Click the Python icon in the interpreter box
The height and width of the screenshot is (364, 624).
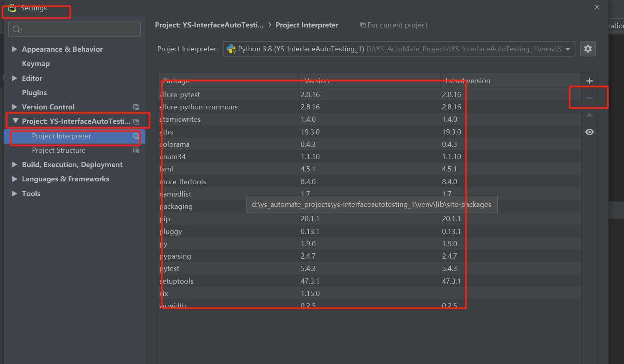[x=231, y=49]
